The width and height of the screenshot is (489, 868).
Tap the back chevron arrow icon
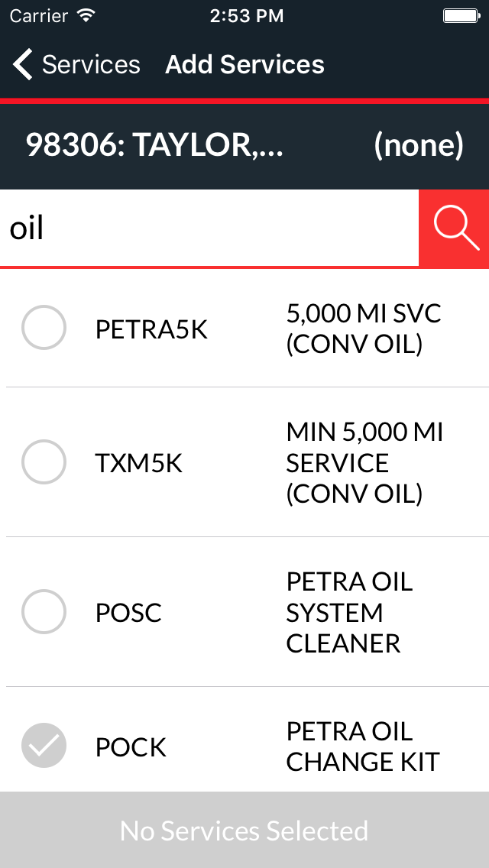coord(23,65)
